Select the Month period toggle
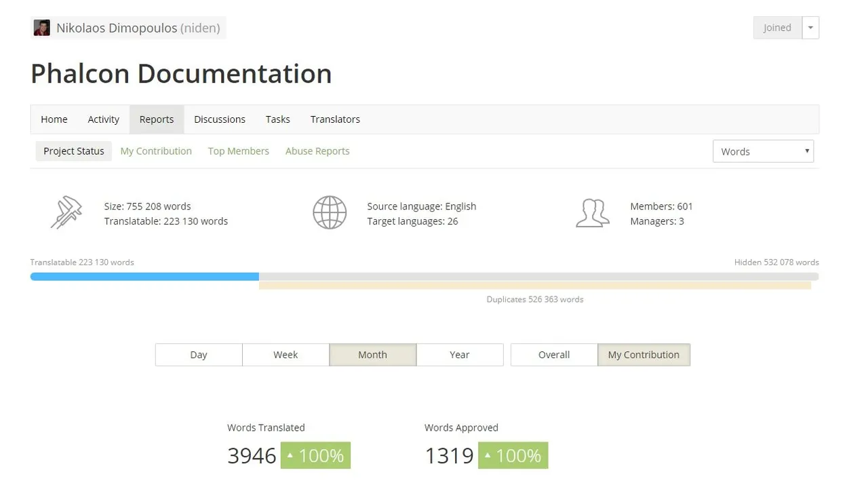 tap(372, 355)
